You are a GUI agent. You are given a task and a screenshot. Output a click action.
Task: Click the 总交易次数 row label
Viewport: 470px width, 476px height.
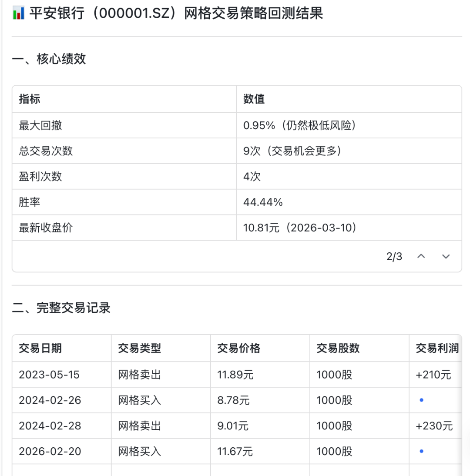pyautogui.click(x=46, y=151)
